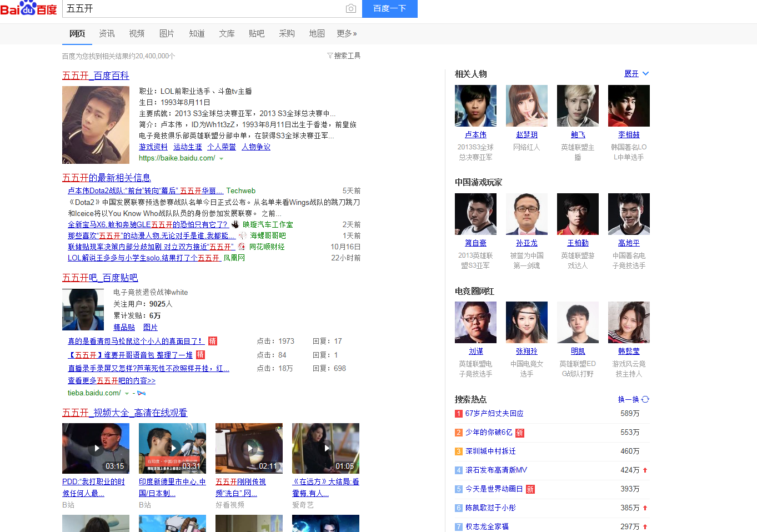Open the 张翔玲 name link

[x=527, y=351]
